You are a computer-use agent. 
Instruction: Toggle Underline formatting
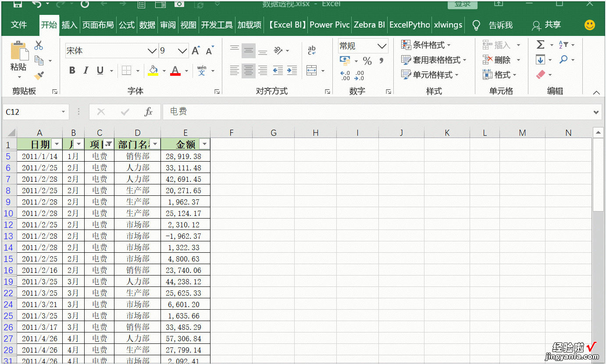pos(100,70)
